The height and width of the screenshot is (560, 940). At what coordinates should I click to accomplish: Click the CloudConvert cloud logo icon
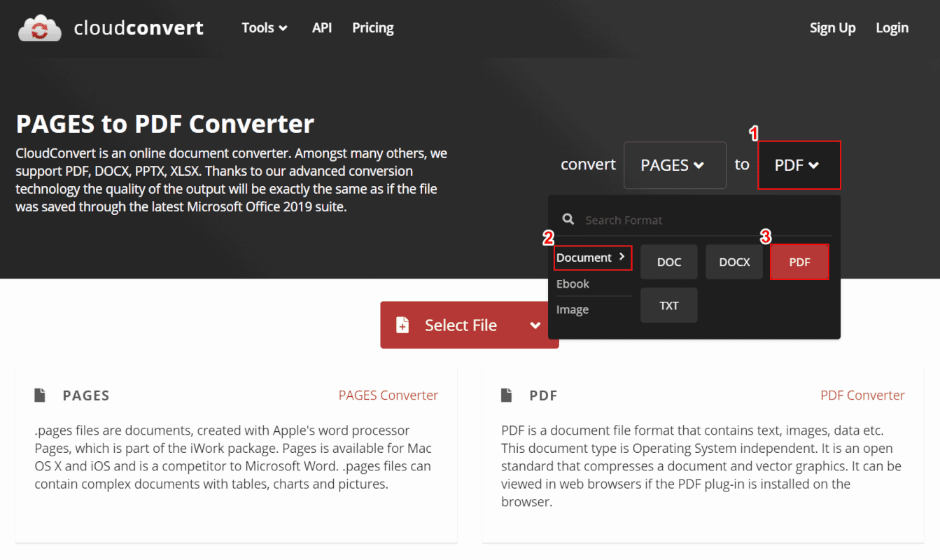(41, 28)
